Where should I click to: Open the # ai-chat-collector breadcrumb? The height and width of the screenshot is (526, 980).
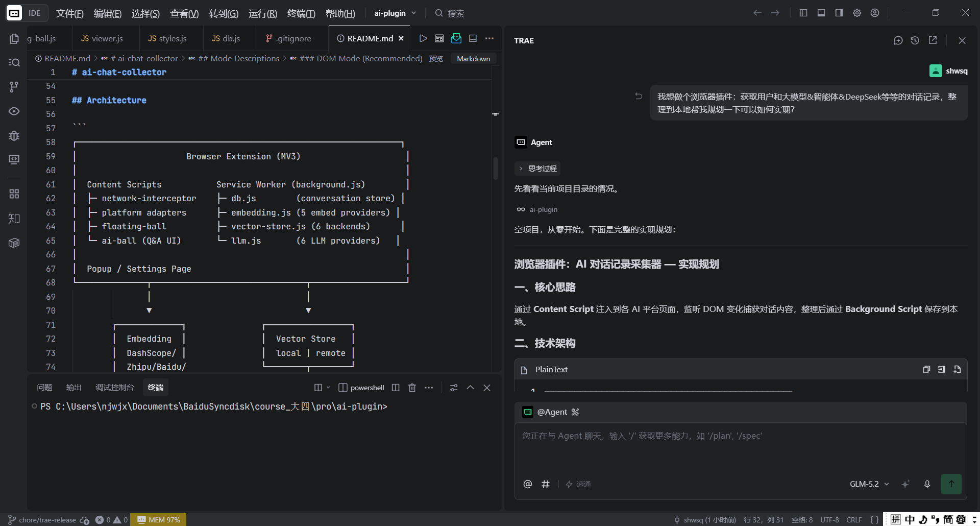click(140, 59)
